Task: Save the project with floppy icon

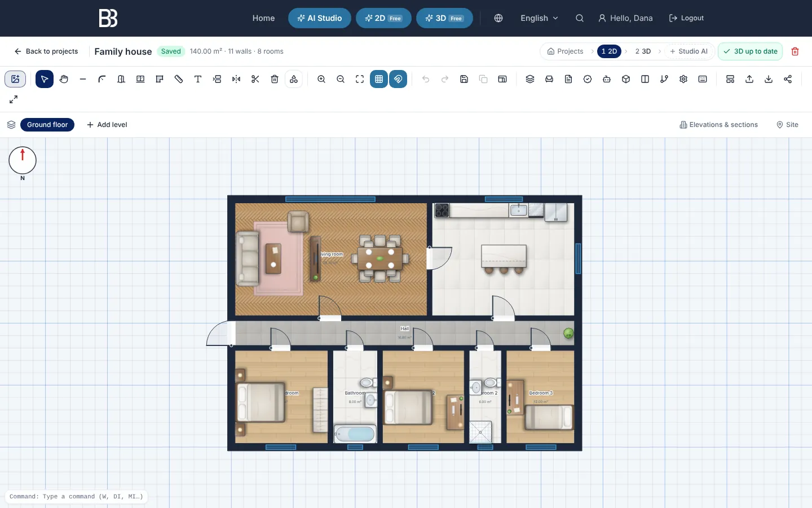Action: 464,79
